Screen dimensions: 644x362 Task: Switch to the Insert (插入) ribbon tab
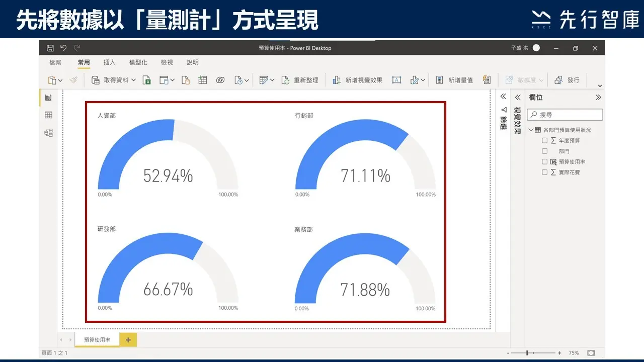point(109,62)
